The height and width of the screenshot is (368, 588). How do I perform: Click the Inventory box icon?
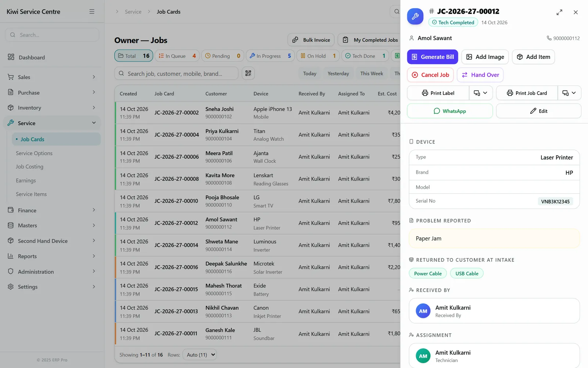point(11,107)
